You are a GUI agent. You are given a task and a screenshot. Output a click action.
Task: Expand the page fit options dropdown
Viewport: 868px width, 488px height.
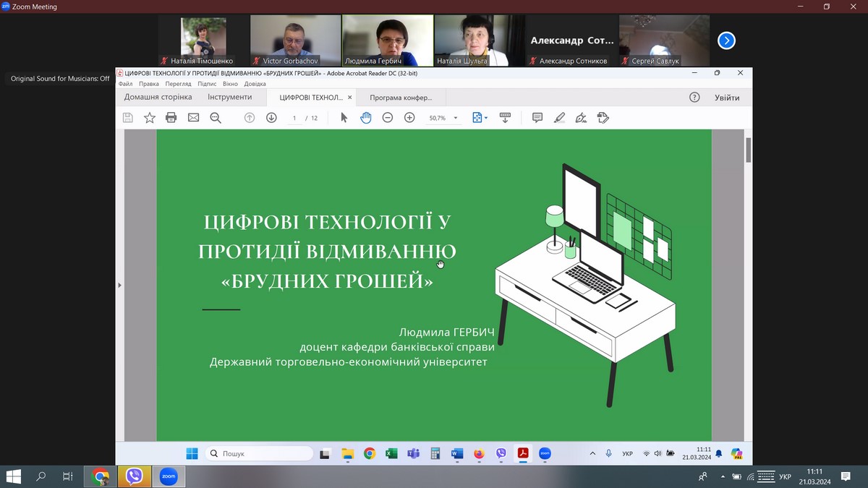pos(485,118)
